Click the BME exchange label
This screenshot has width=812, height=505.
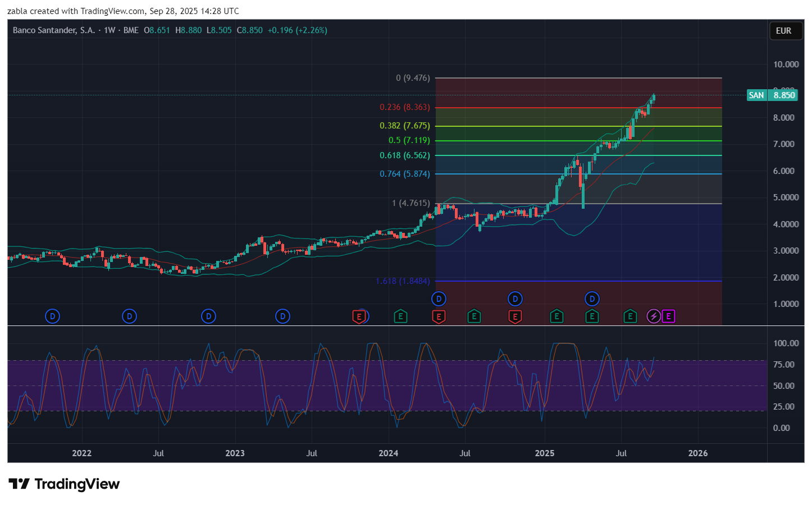[131, 30]
